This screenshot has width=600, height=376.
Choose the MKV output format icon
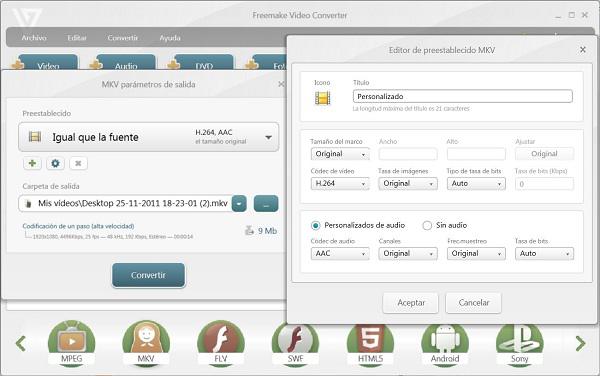pos(146,343)
